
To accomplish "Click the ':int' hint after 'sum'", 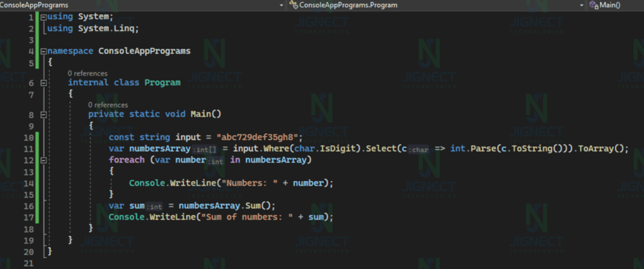I will (x=154, y=207).
